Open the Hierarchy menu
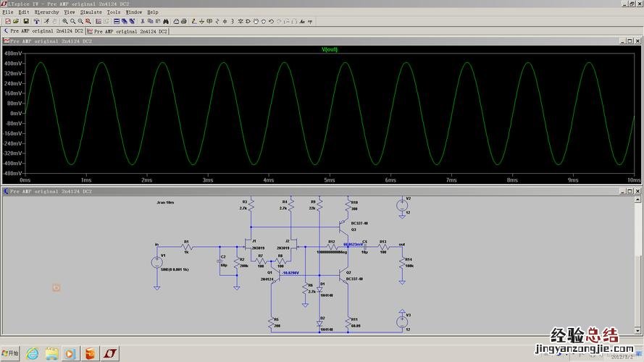This screenshot has width=644, height=362. coord(47,12)
